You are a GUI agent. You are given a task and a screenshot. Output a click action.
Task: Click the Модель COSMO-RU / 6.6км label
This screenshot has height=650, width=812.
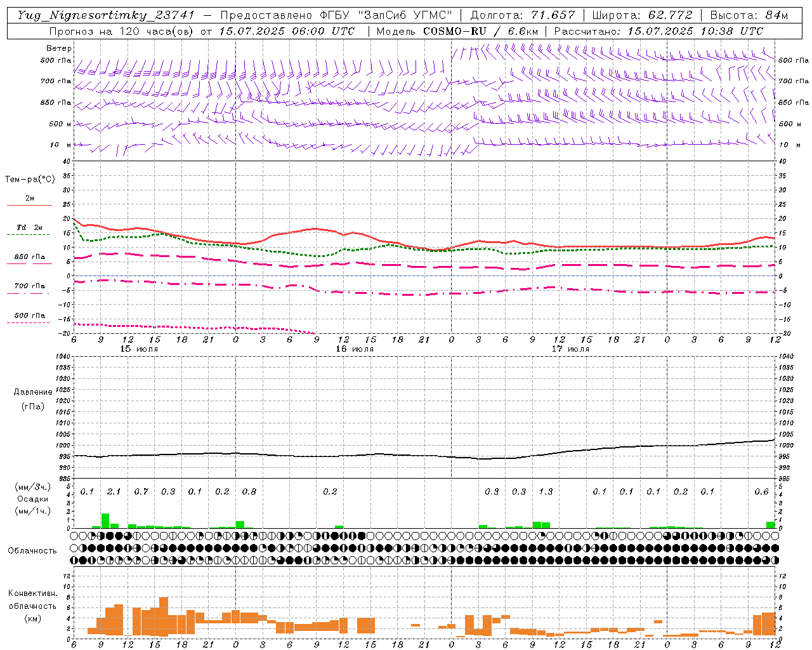(x=457, y=31)
